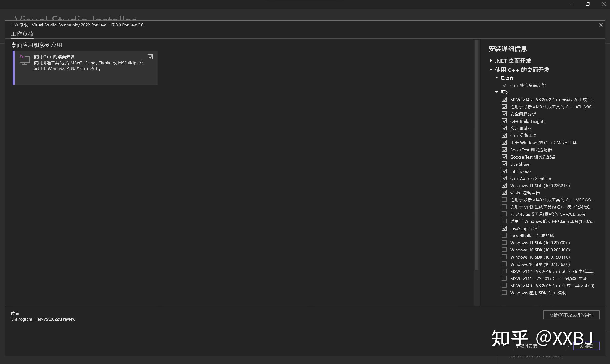The image size is (610, 364).
Task: Close the modify dialog with X icon
Action: point(601,25)
